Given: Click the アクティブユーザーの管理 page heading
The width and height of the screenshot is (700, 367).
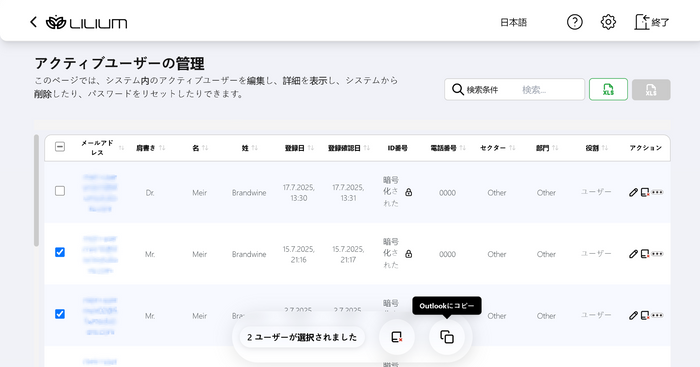Looking at the screenshot, I should coord(120,63).
